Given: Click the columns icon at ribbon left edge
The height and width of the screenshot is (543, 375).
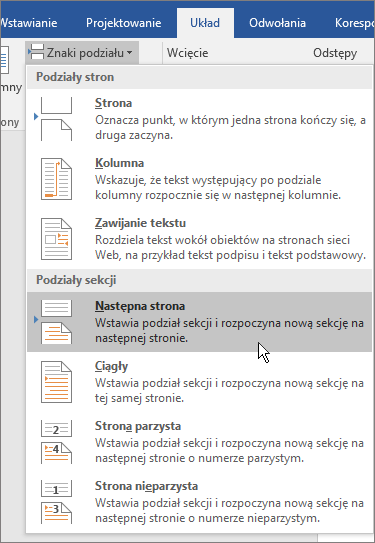Looking at the screenshot, I should click(x=4, y=60).
